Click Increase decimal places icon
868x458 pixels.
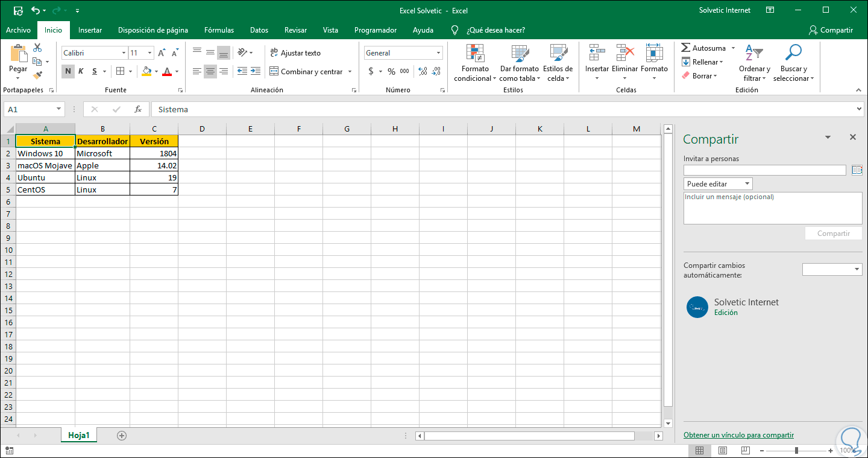tap(423, 71)
